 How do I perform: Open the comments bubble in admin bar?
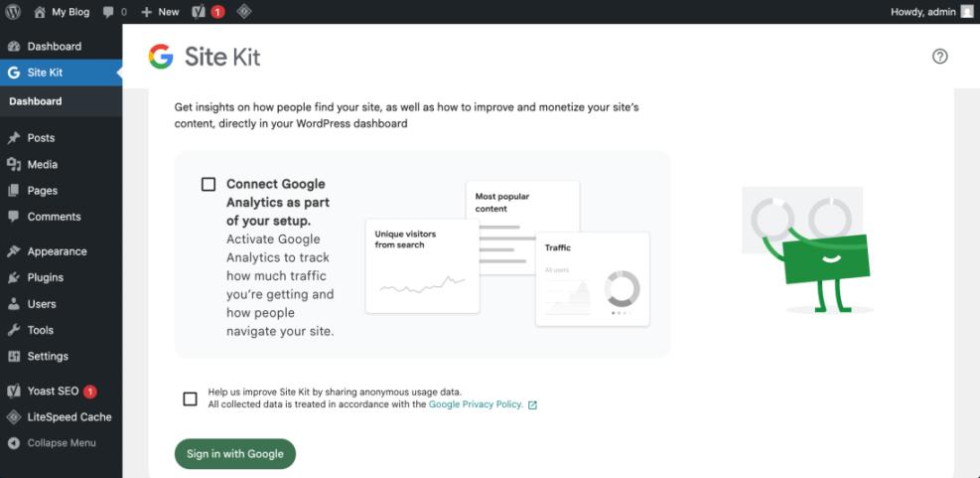(108, 12)
